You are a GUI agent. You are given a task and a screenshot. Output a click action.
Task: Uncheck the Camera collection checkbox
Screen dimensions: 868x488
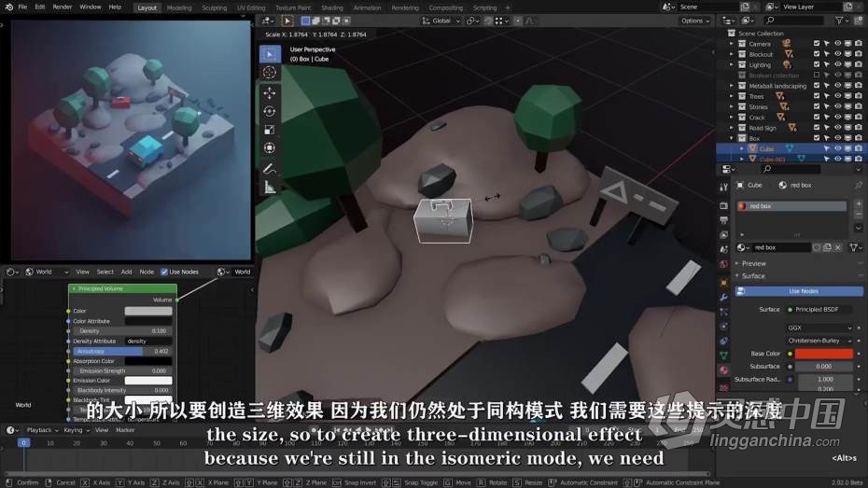(x=816, y=44)
